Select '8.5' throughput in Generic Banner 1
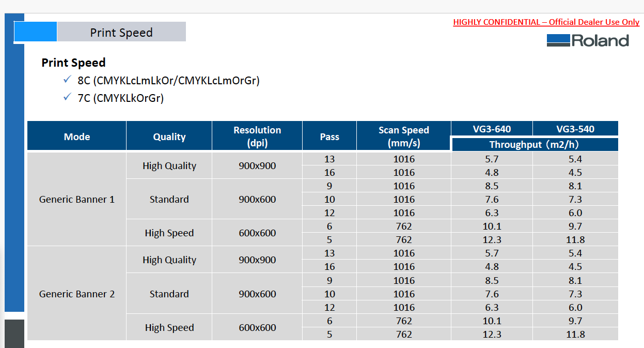The height and width of the screenshot is (348, 644). pyautogui.click(x=492, y=186)
